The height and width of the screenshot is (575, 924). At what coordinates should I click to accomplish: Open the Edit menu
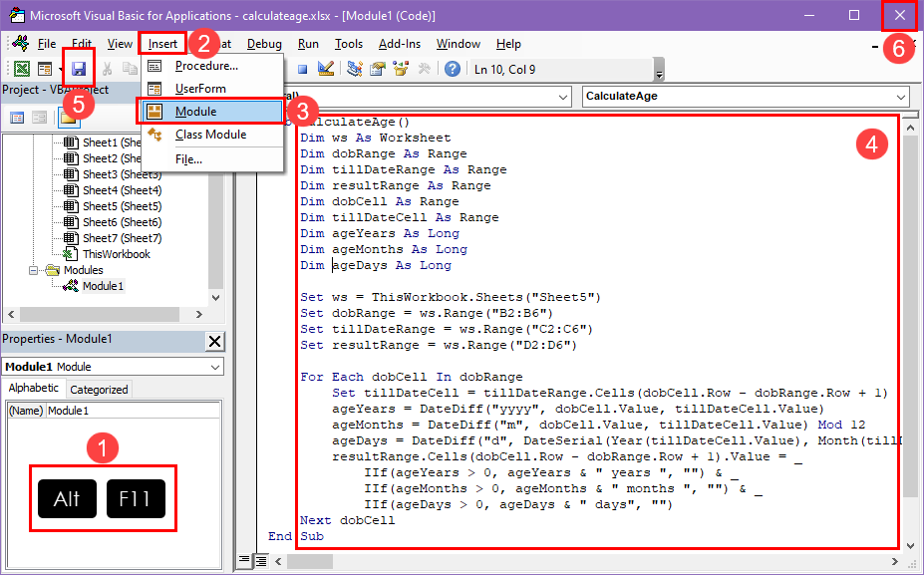(82, 44)
